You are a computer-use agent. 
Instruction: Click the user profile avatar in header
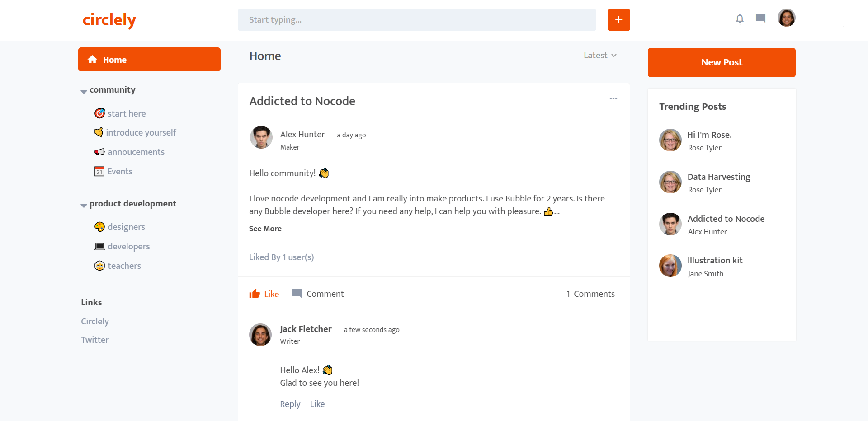(x=786, y=18)
